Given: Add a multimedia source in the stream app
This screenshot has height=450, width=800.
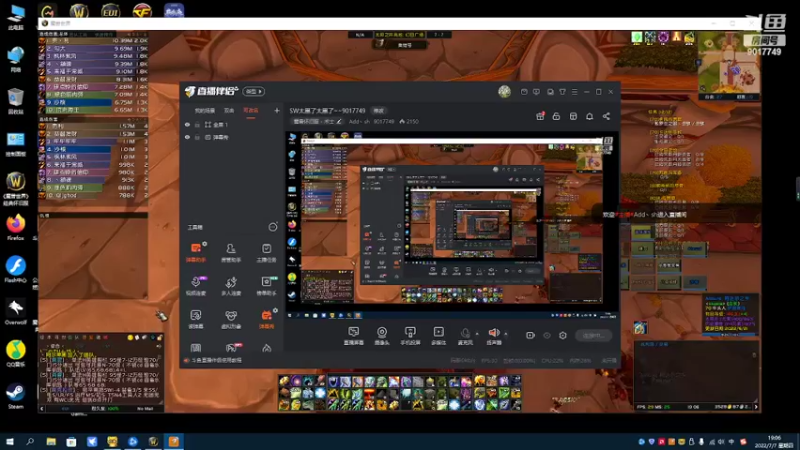Looking at the screenshot, I should [438, 336].
